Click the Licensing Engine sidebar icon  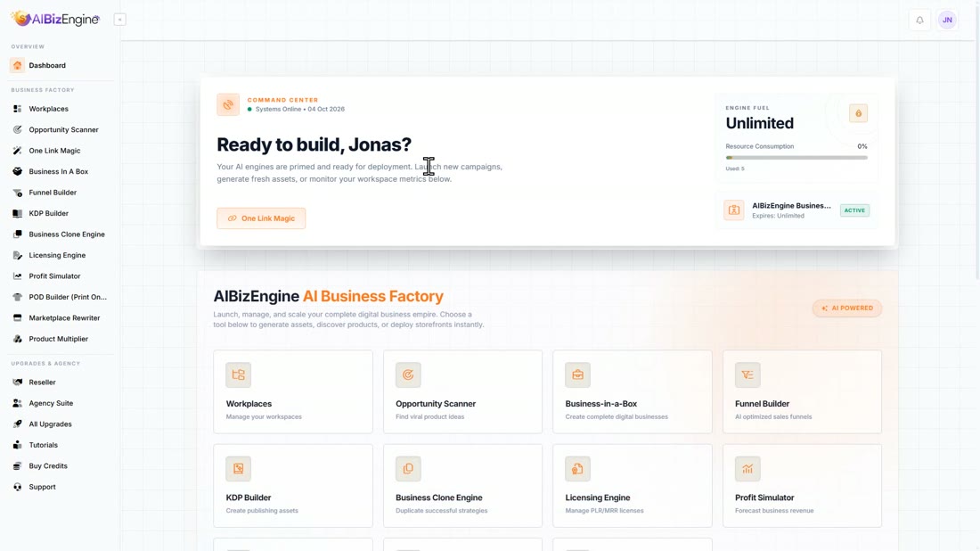tap(18, 255)
